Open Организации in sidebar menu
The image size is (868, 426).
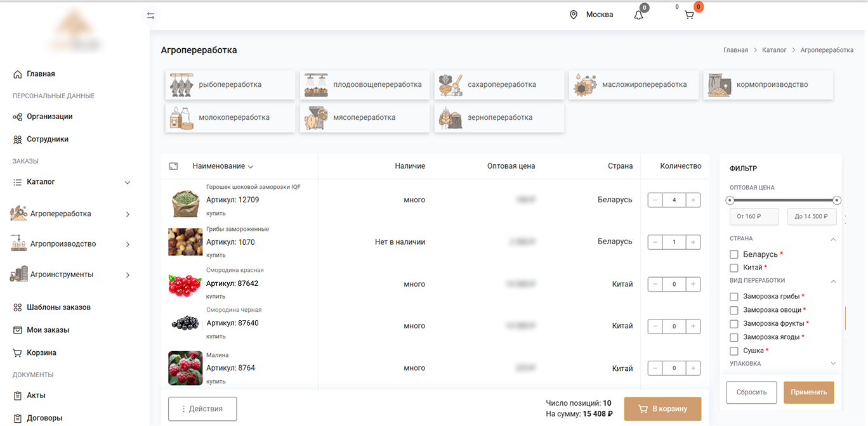(x=49, y=117)
